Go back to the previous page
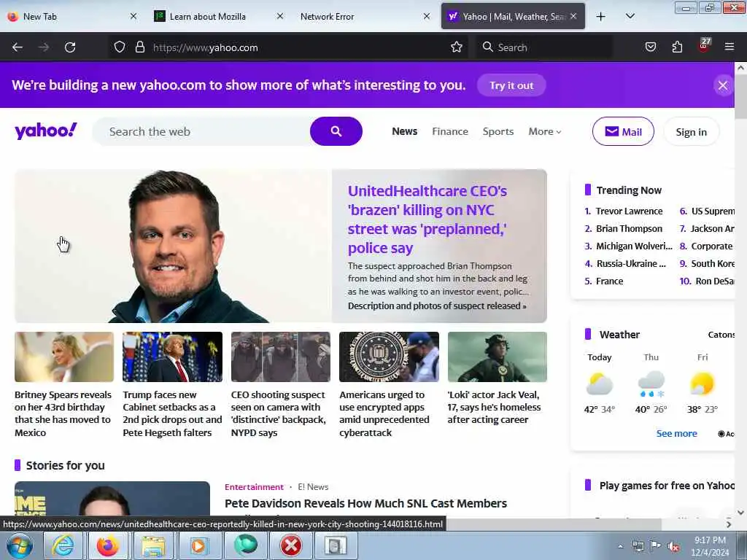The height and width of the screenshot is (560, 747). 18,47
